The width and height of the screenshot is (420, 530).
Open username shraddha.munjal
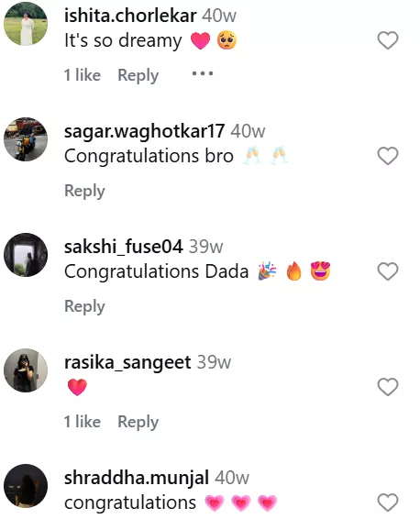tap(137, 478)
